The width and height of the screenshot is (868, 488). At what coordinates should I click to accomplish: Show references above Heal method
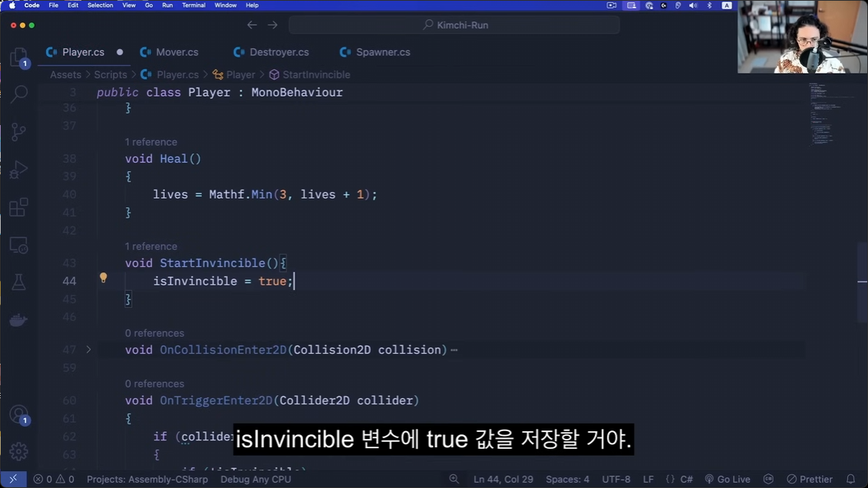coord(150,142)
